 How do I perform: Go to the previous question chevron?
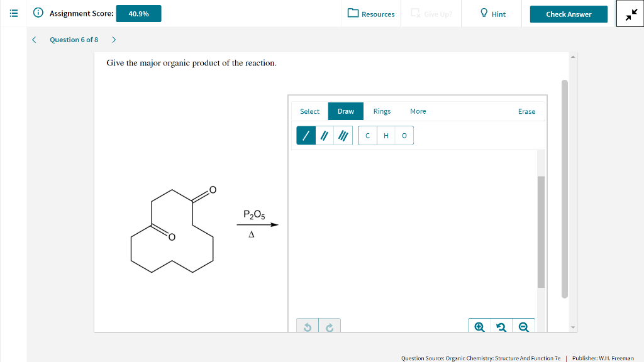coord(34,39)
